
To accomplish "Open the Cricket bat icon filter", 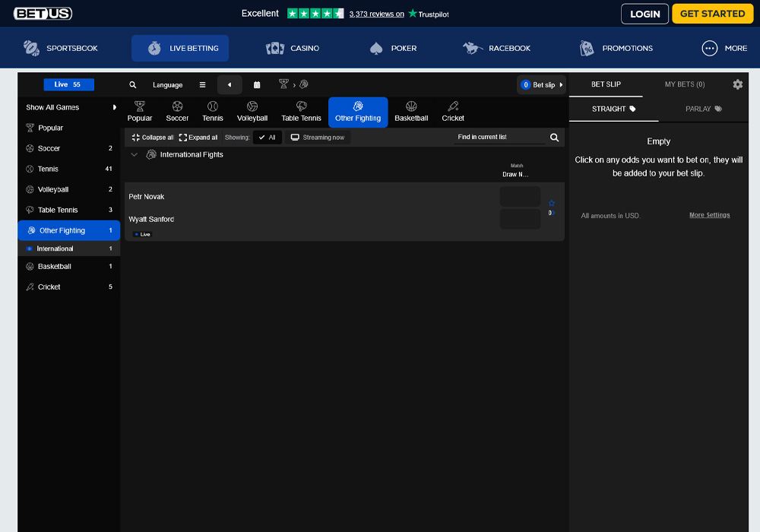I will [x=452, y=107].
